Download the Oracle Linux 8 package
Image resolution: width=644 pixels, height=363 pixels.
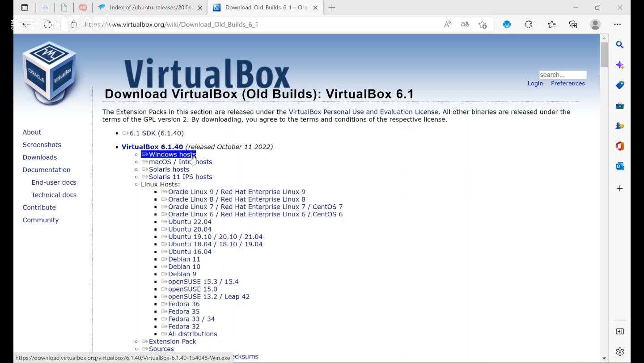click(233, 199)
